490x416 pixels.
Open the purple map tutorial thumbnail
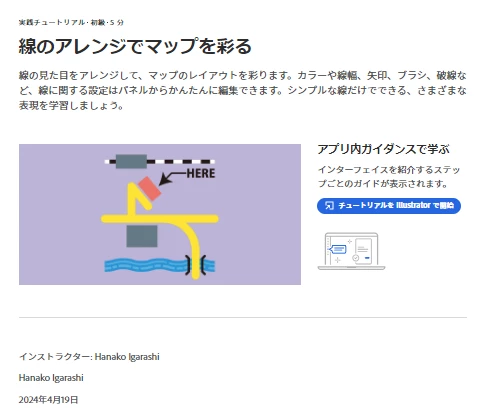point(160,214)
